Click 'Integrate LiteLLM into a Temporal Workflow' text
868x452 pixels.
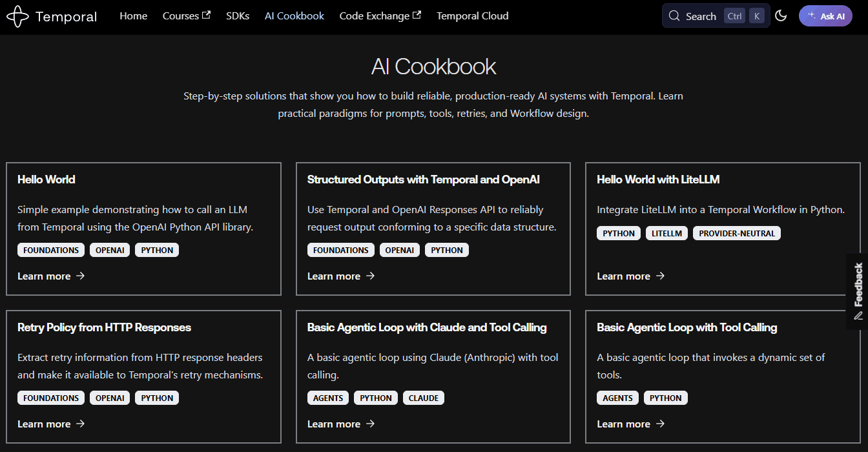721,210
